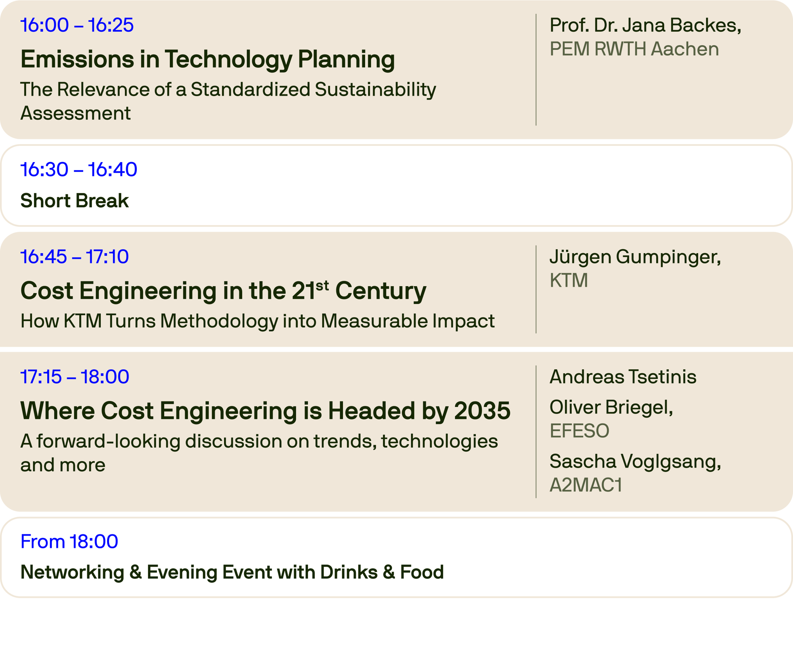This screenshot has width=793, height=672.
Task: Click the forward-looking discussion description text
Action: tap(259, 452)
